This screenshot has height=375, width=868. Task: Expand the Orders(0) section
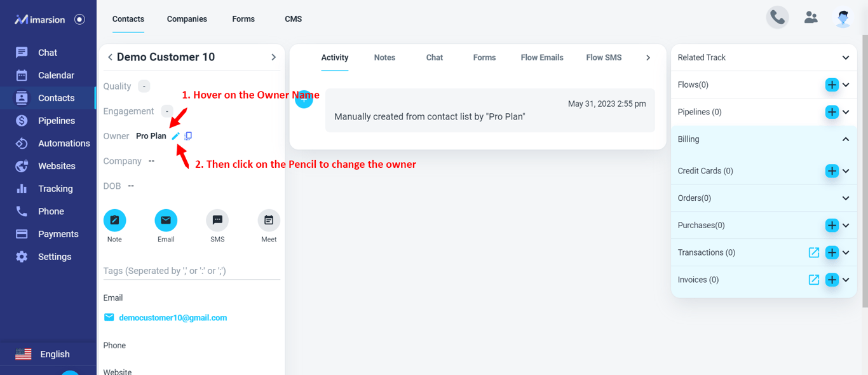click(846, 198)
